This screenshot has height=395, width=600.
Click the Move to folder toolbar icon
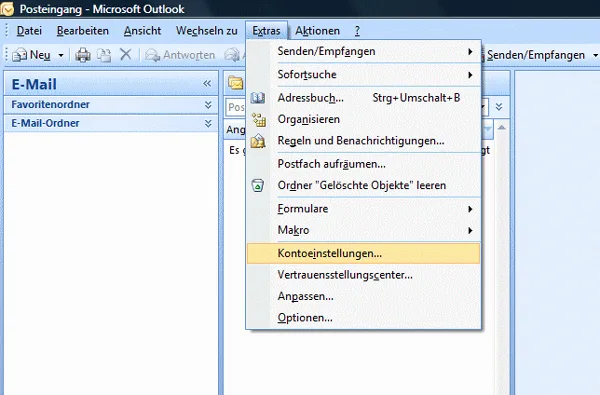pyautogui.click(x=104, y=55)
